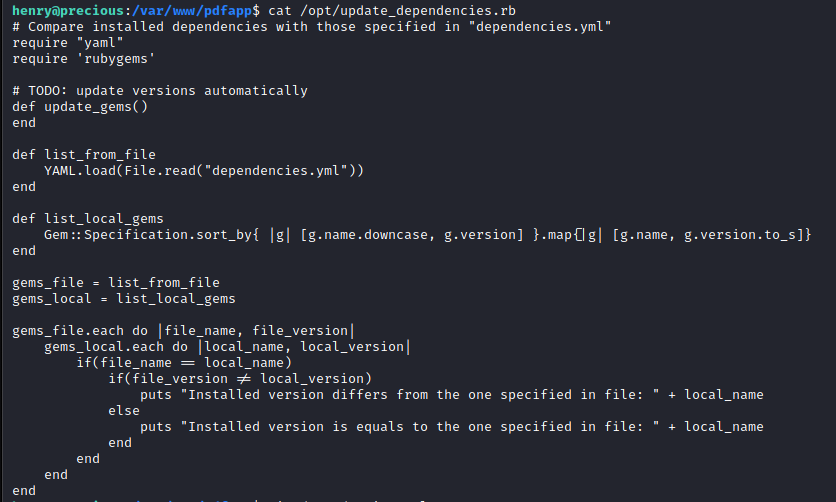Click the cat command word
This screenshot has width=836, height=502.
click(x=279, y=11)
